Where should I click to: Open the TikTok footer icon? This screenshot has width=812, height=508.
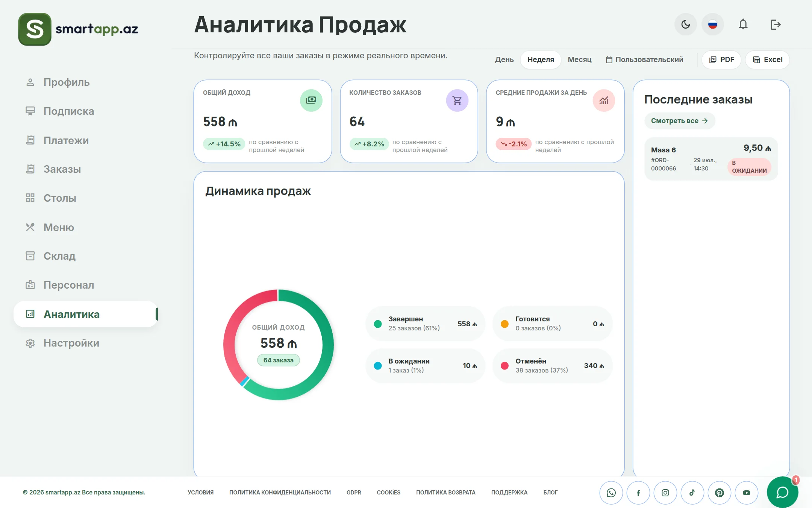click(692, 493)
